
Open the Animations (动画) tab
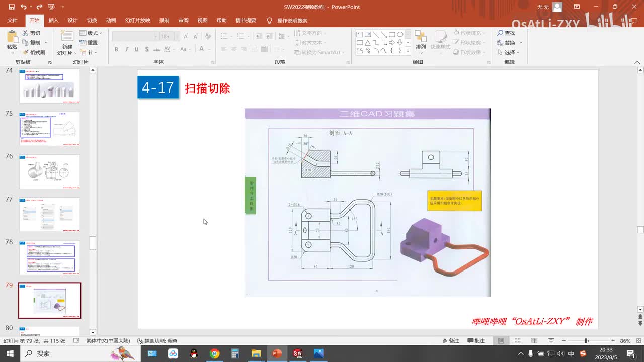point(111,21)
